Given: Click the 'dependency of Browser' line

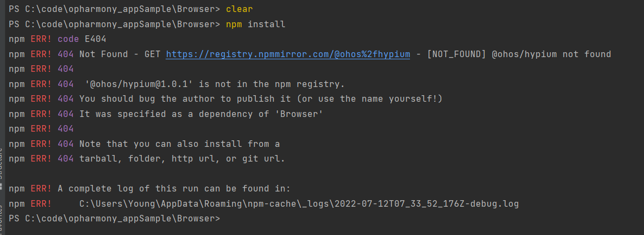Looking at the screenshot, I should click(201, 114).
